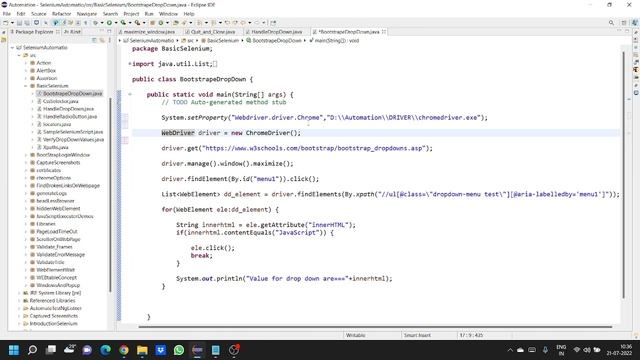Switch to the JUnit view tab
The image size is (640, 360).
click(x=73, y=31)
